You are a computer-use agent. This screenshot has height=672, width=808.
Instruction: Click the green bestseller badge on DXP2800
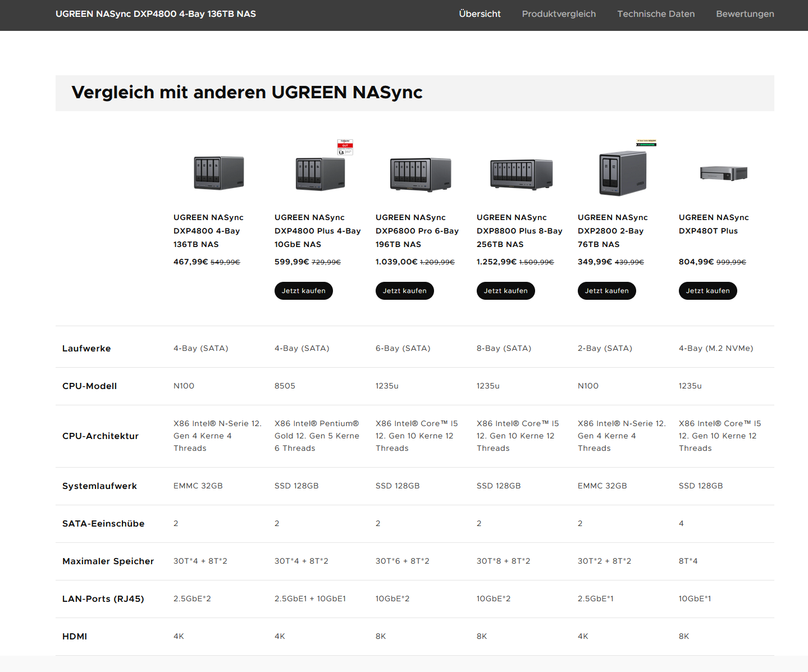pyautogui.click(x=646, y=143)
